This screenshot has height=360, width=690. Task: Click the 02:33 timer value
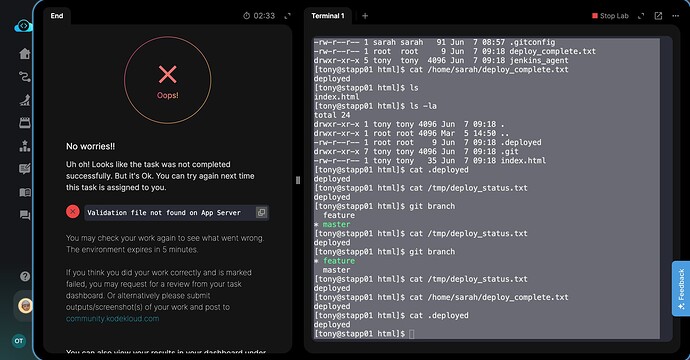pyautogui.click(x=264, y=16)
